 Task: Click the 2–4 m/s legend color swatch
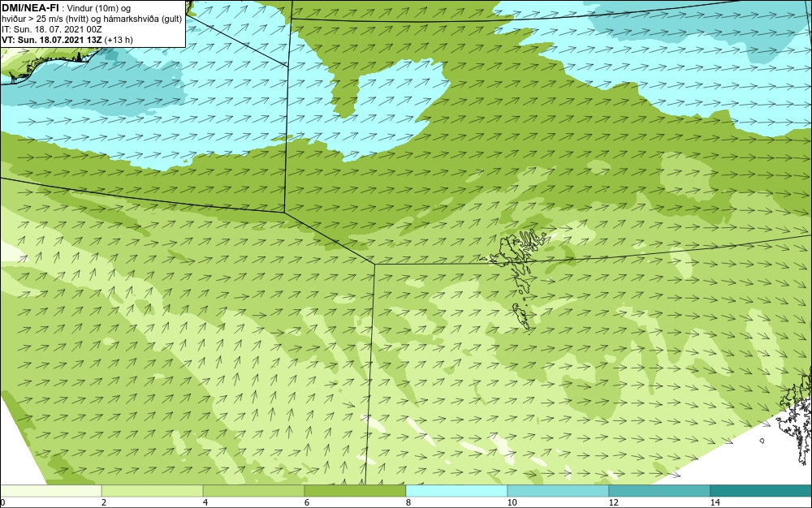click(153, 491)
